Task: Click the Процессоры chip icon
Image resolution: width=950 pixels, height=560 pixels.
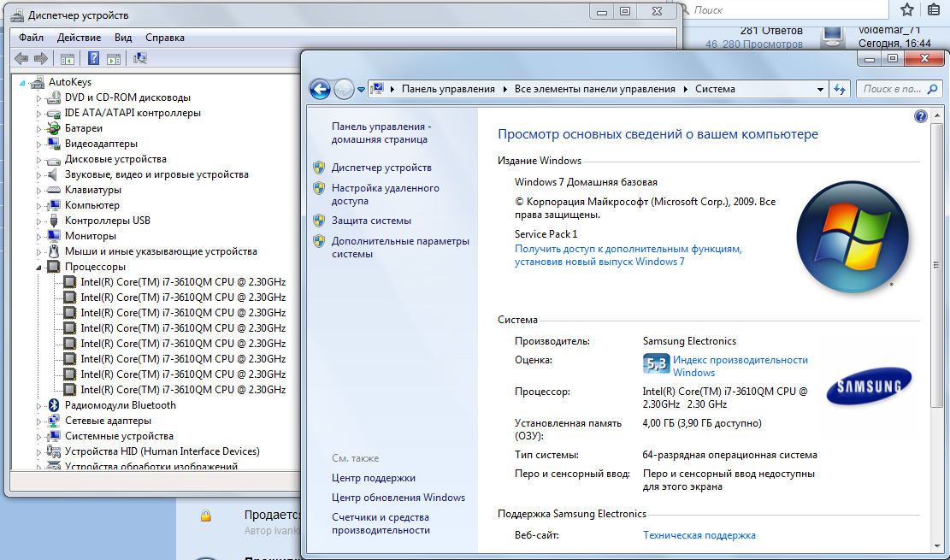Action: pyautogui.click(x=54, y=267)
